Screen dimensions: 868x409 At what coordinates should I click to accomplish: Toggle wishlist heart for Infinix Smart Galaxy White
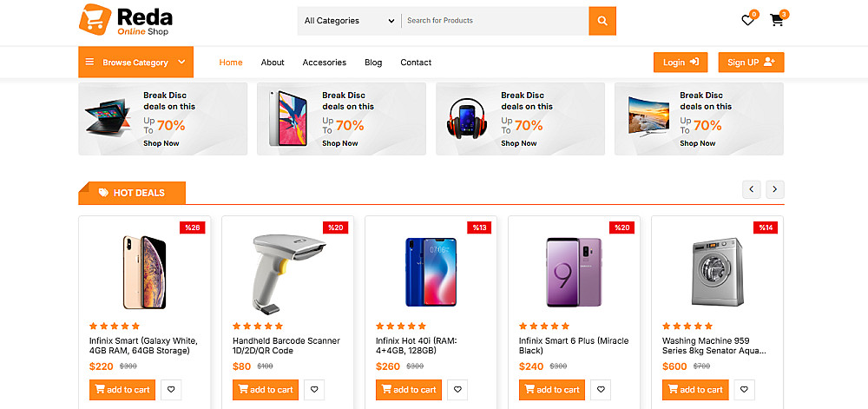click(x=171, y=390)
